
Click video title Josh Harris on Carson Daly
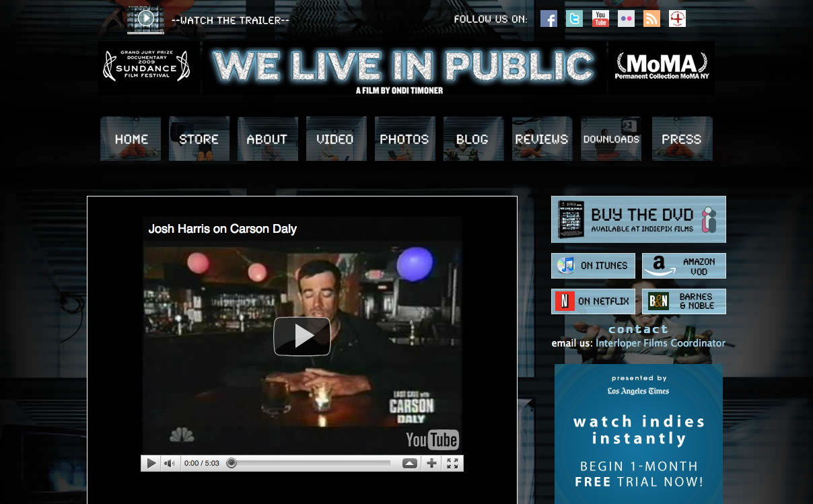(223, 229)
